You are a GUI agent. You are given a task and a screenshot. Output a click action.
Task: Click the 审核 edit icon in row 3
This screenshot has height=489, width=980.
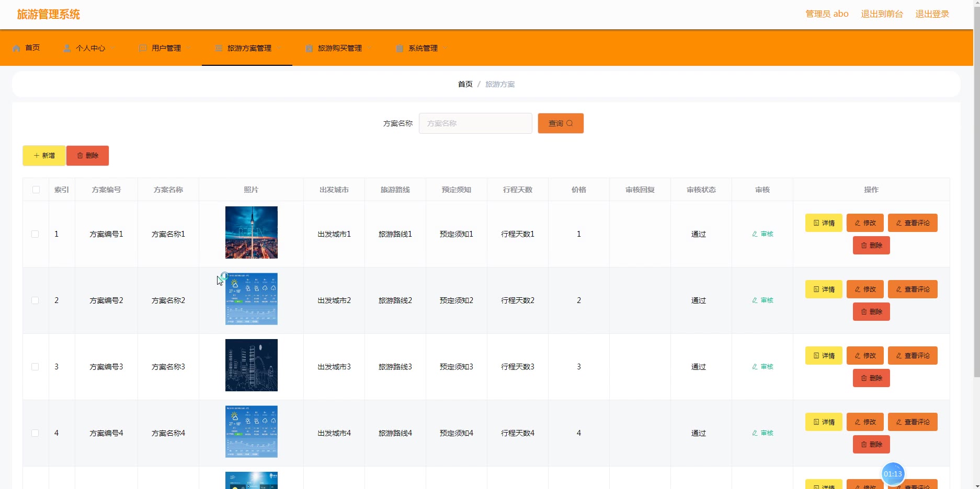click(x=755, y=367)
